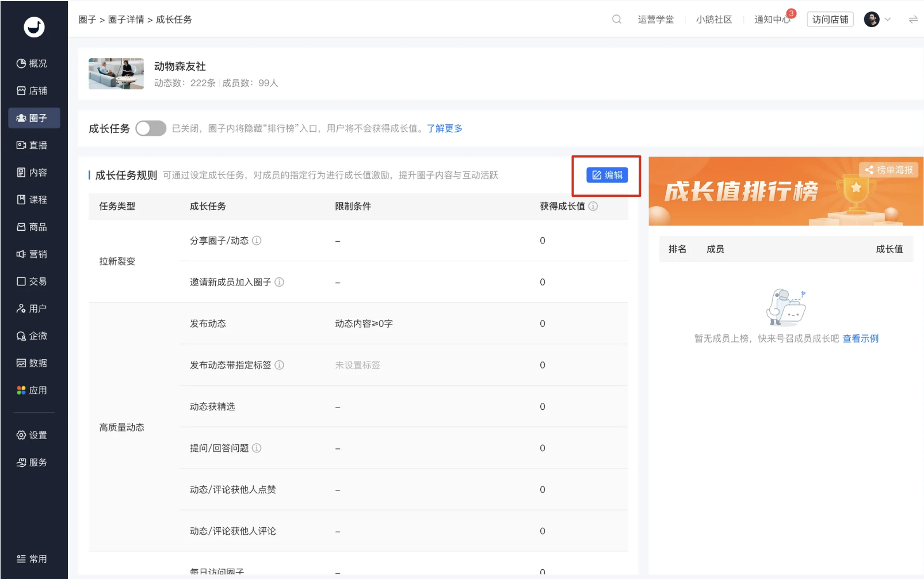Click the switch arrows icon at top right
Screen dimensions: 924x579
[913, 20]
